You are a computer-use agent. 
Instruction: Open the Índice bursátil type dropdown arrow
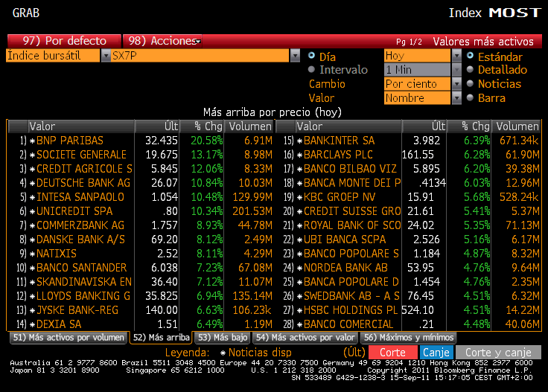(x=106, y=56)
